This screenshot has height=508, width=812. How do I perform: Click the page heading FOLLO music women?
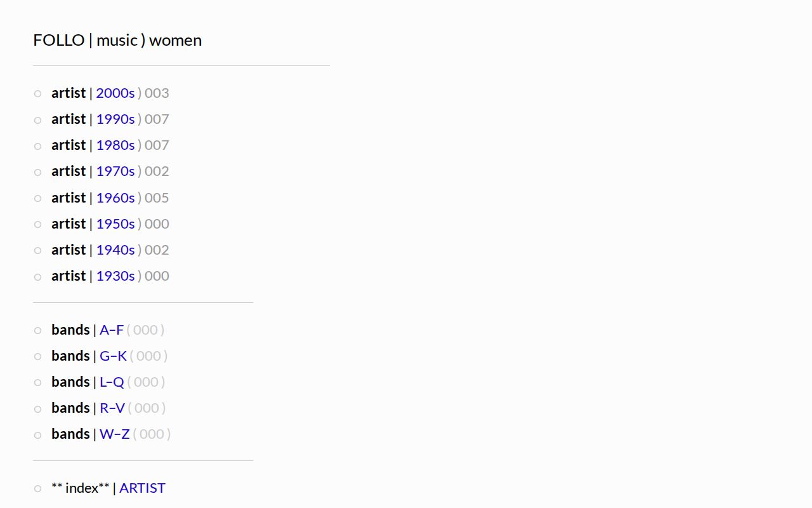[x=117, y=40]
